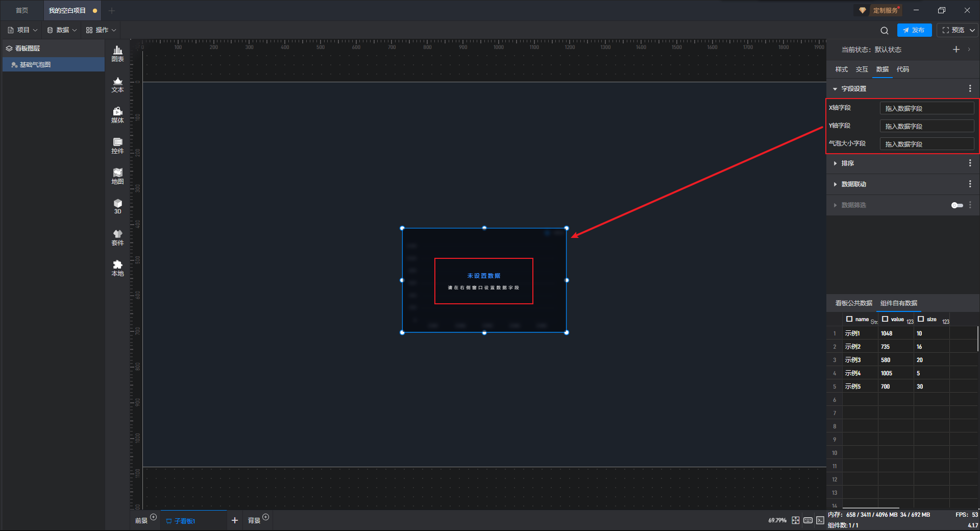Screen dimensions: 980x531
Task: Click the X轴字段 input field
Action: (926, 108)
